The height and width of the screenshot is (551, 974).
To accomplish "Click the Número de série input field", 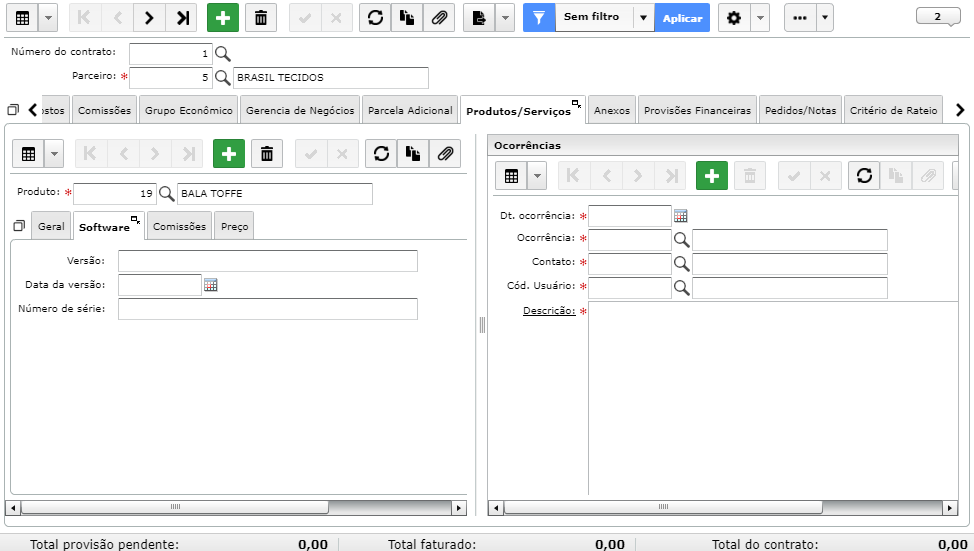I will [268, 309].
